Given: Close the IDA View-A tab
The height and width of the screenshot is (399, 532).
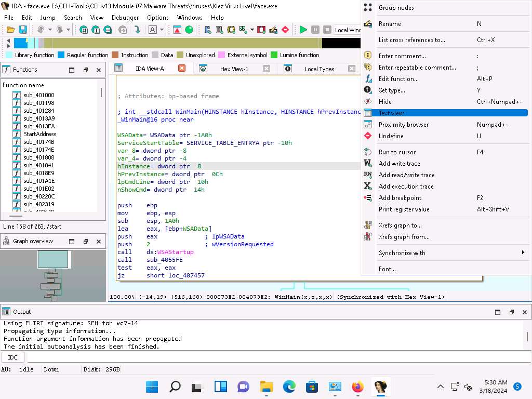Looking at the screenshot, I should coord(182,68).
